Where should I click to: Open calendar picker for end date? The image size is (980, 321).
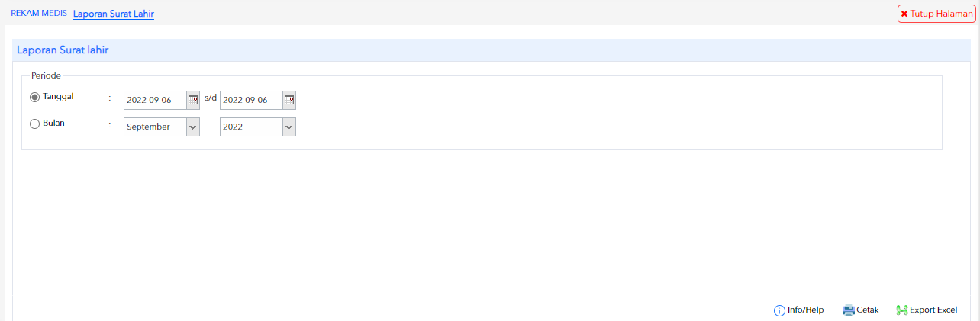289,100
